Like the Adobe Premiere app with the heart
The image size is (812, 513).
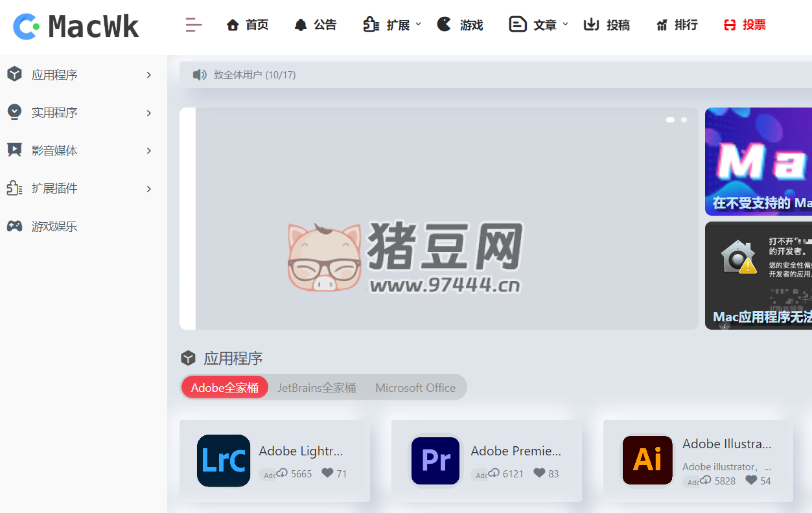click(539, 473)
